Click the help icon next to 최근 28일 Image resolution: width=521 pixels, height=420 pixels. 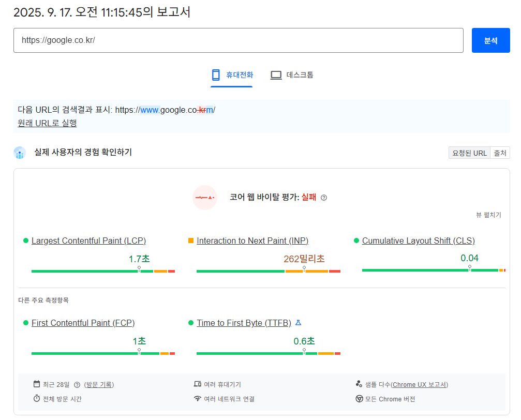click(x=77, y=385)
